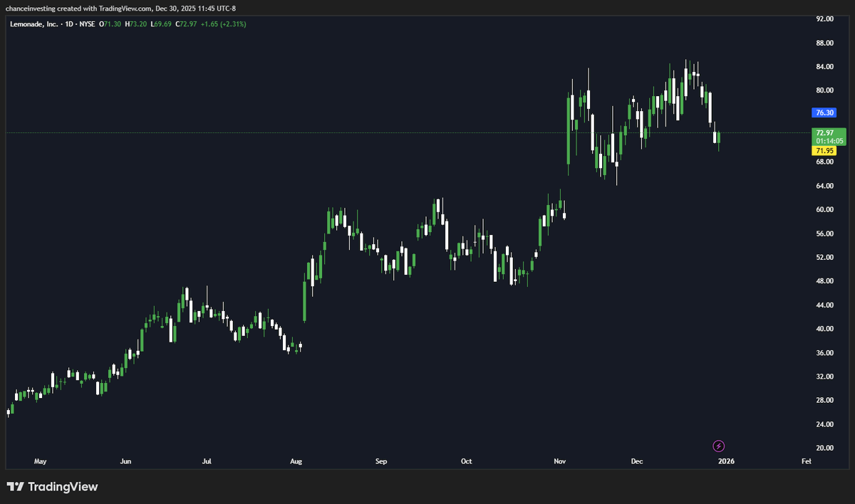855x504 pixels.
Task: Click the Oct label on time axis
Action: [466, 462]
